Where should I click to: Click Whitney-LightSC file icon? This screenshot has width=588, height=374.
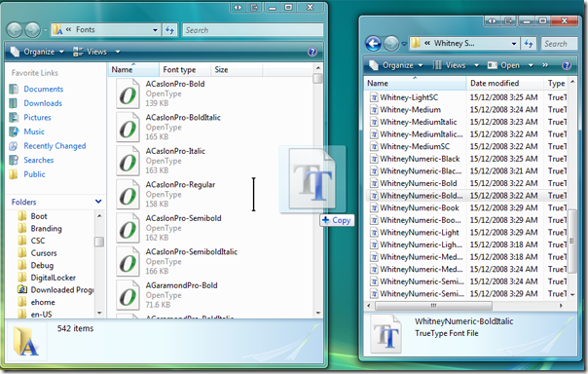click(x=374, y=97)
